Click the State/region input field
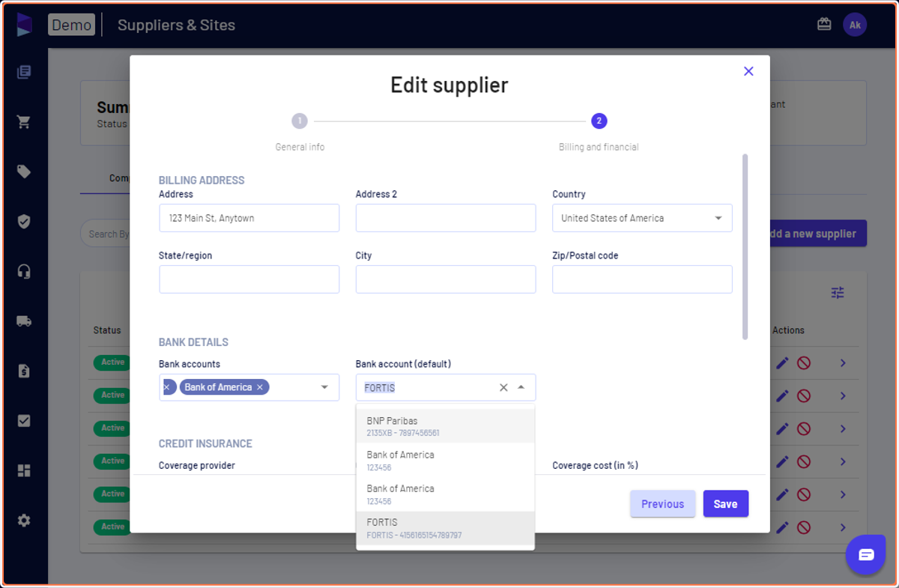899x588 pixels. click(x=249, y=279)
